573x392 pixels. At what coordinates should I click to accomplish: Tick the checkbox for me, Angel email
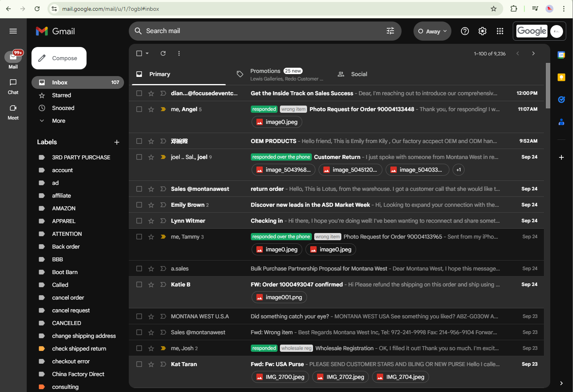(139, 109)
